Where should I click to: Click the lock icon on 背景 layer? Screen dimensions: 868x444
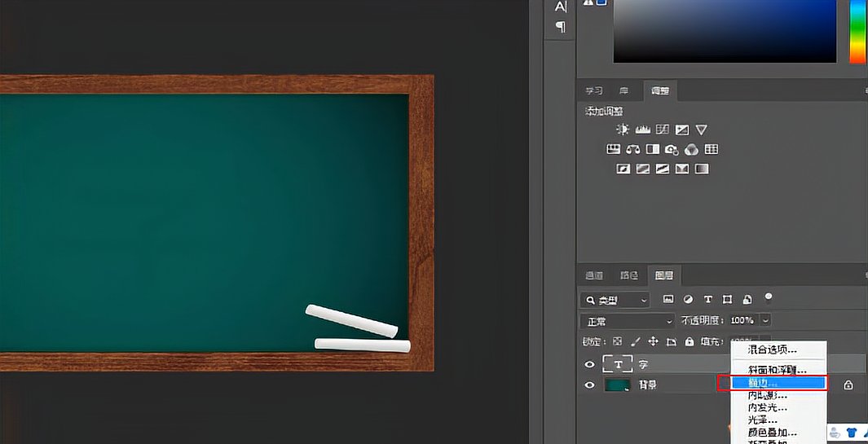(848, 385)
